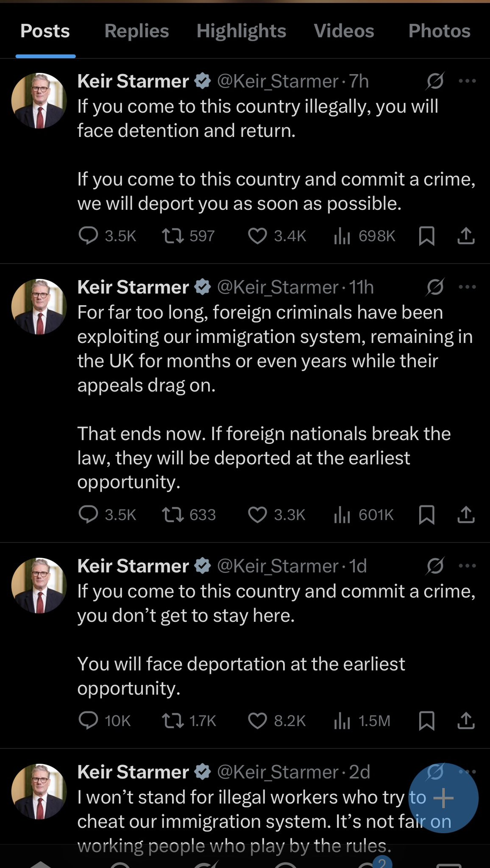Image resolution: width=490 pixels, height=868 pixels.
Task: Tap the Keir Starmer name on 11h post
Action: point(133,287)
